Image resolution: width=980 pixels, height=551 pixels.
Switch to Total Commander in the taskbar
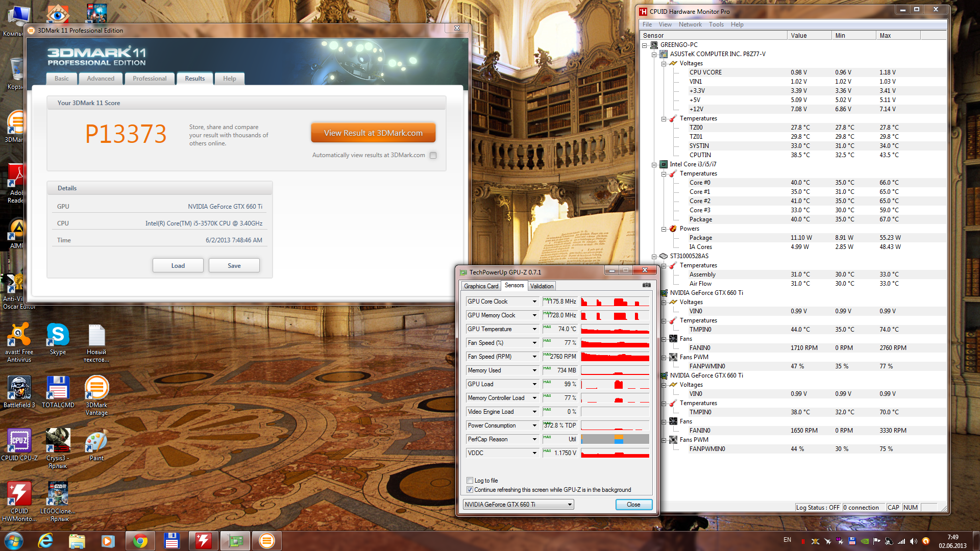click(171, 541)
